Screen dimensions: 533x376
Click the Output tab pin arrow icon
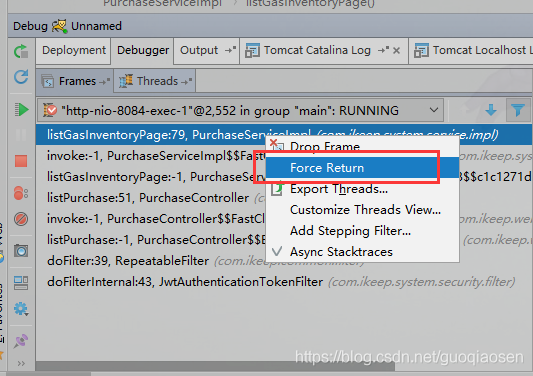230,50
